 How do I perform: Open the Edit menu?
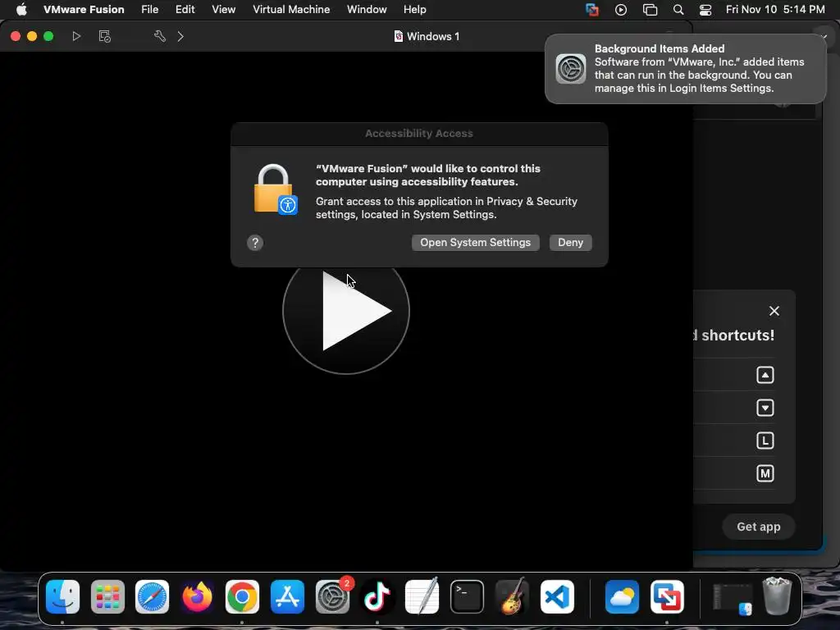[185, 9]
